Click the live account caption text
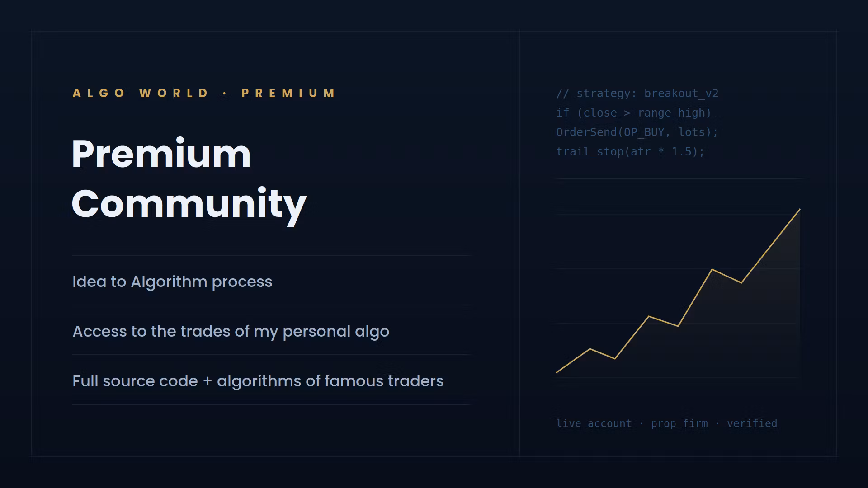This screenshot has width=868, height=488. tap(594, 423)
